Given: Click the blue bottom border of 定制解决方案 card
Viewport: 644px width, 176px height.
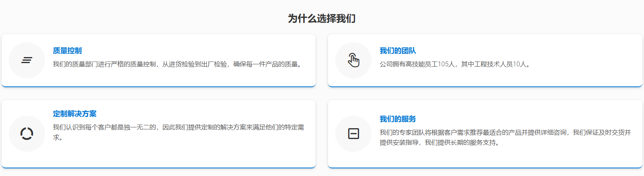Looking at the screenshot, I should click(159, 167).
